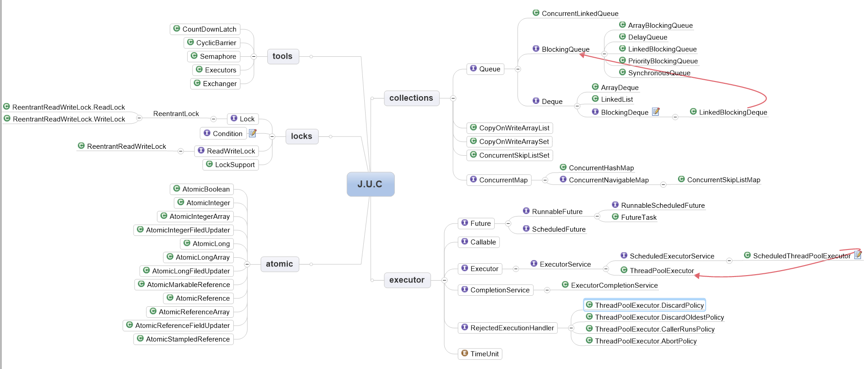Select the ArrayDeque node
Screen dimensions: 868x369
pos(615,87)
